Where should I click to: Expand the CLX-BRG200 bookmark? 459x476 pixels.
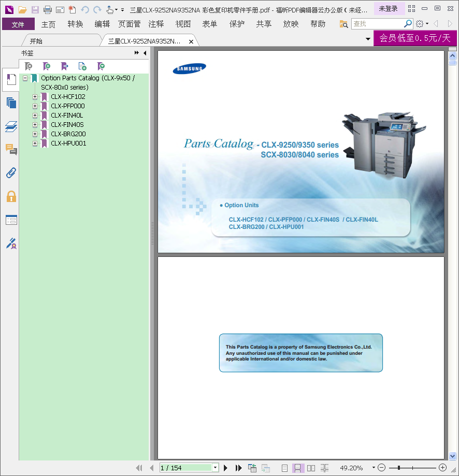pos(35,134)
